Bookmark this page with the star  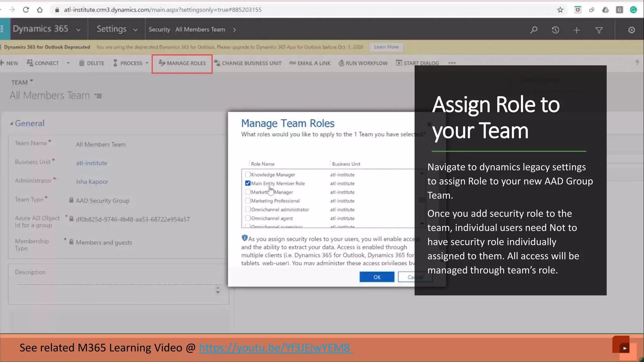[560, 10]
